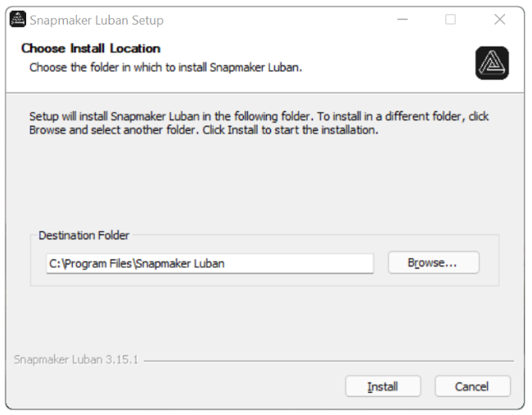532x415 pixels.
Task: Click the 'Snapmaker Luban Setup' title text
Action: click(x=97, y=20)
